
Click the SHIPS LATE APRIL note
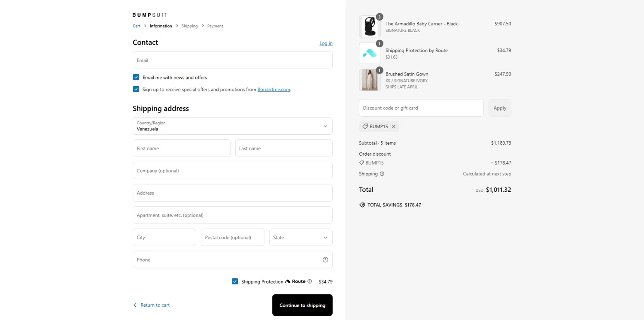point(401,87)
